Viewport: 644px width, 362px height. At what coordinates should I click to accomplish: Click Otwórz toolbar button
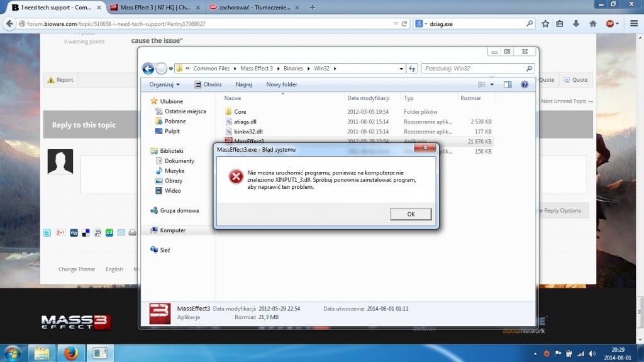(208, 84)
